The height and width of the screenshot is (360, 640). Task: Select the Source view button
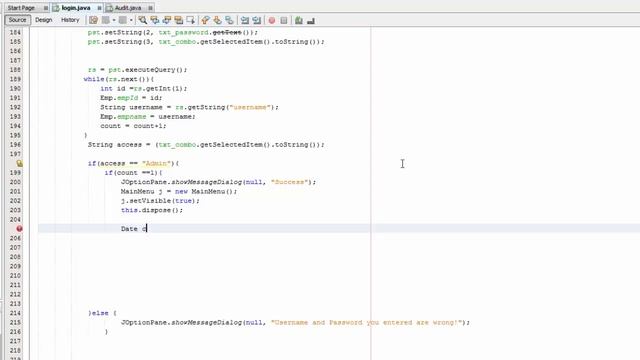coord(17,20)
